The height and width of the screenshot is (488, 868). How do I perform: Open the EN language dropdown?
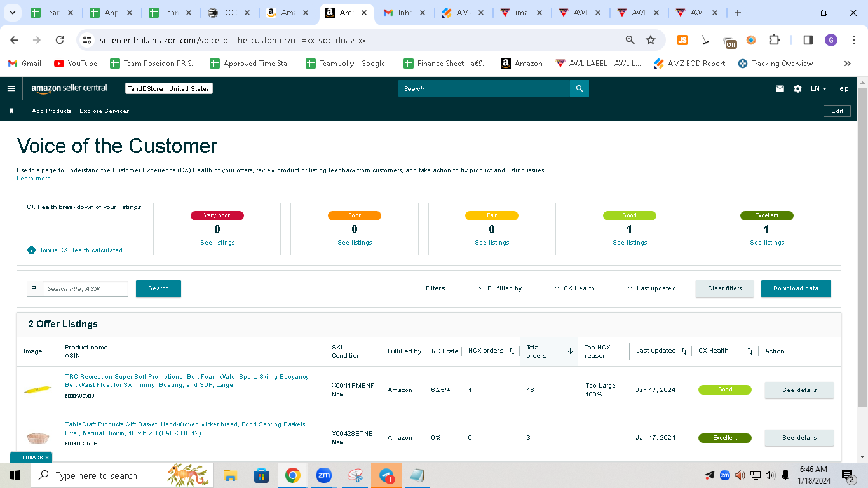click(818, 89)
